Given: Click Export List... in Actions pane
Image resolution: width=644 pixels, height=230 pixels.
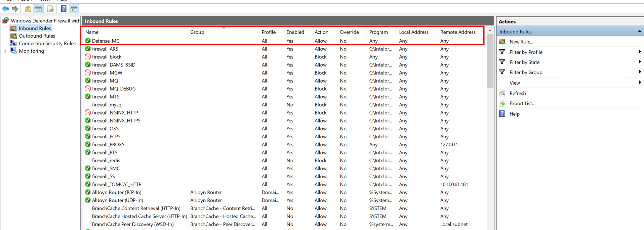Looking at the screenshot, I should pyautogui.click(x=522, y=103).
